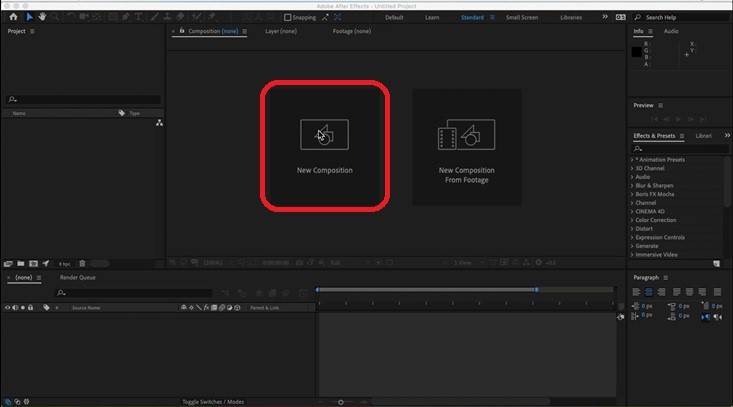Select the Type text tool

(x=138, y=17)
